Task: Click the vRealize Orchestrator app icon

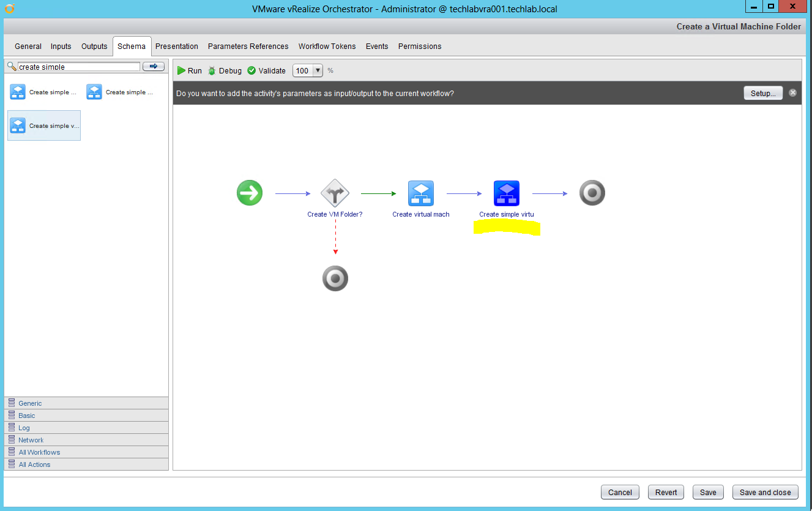Action: 9,9
